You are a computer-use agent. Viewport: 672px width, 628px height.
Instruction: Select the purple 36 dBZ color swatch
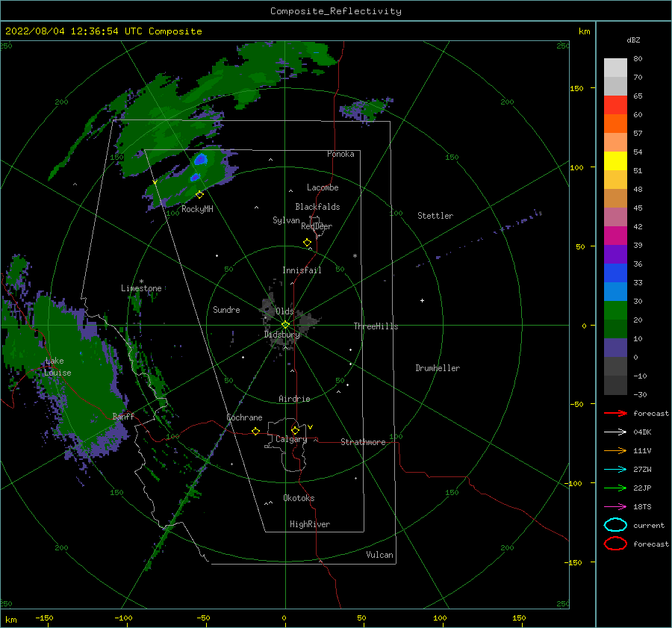pos(615,254)
